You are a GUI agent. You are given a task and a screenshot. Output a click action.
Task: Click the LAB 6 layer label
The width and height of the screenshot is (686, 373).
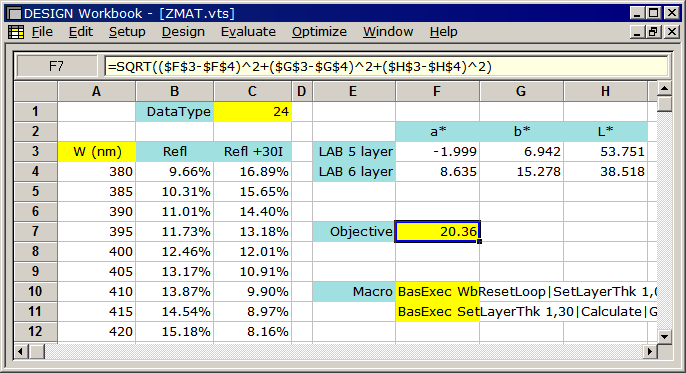[354, 171]
